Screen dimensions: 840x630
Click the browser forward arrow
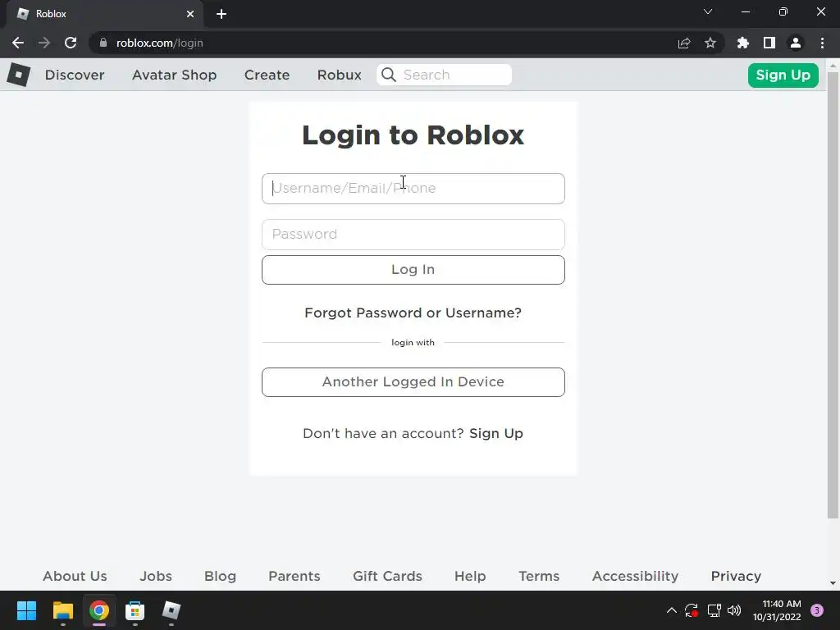click(44, 43)
